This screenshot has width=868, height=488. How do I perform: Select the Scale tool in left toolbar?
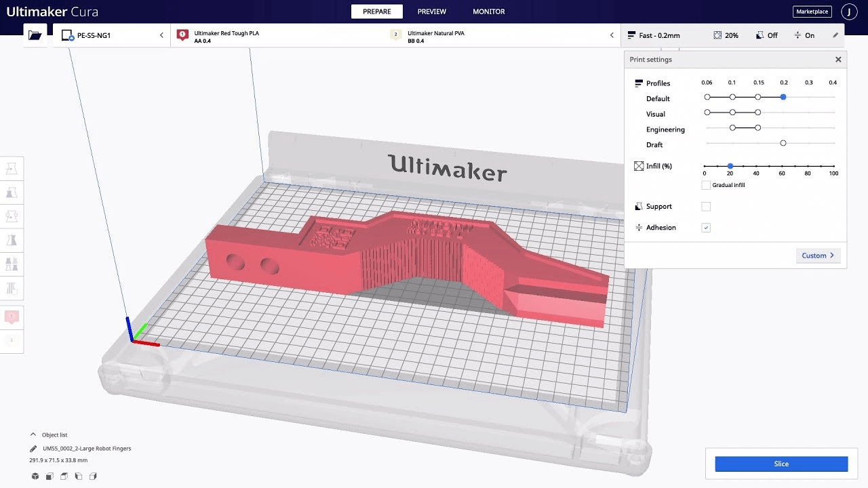tap(12, 192)
